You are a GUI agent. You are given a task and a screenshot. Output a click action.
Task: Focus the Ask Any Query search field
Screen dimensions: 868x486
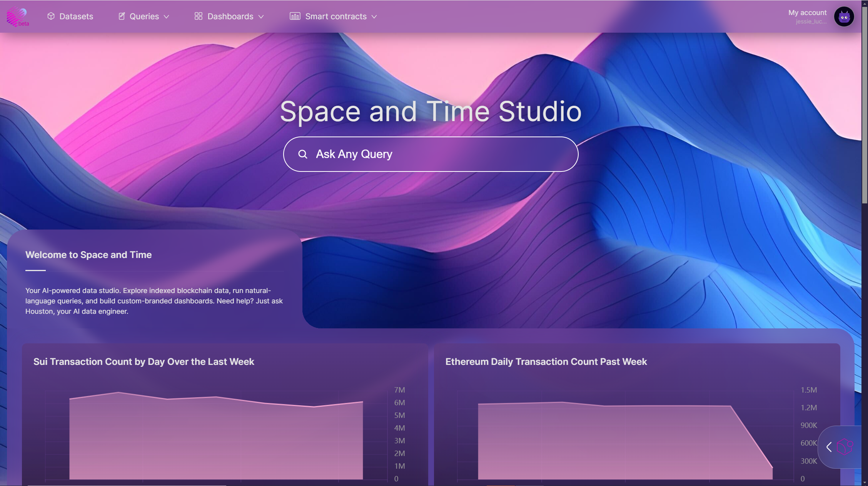pos(431,154)
